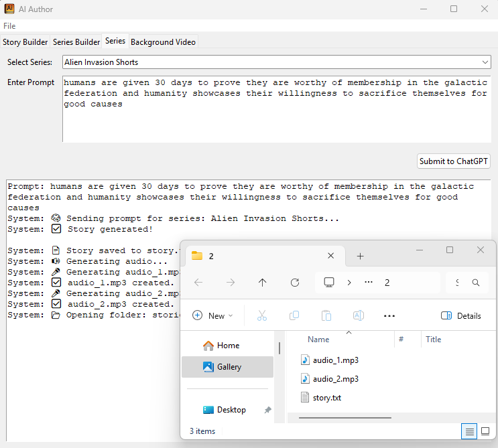Image resolution: width=498 pixels, height=448 pixels.
Task: Switch to large thumbnails view in status bar
Action: 485,431
